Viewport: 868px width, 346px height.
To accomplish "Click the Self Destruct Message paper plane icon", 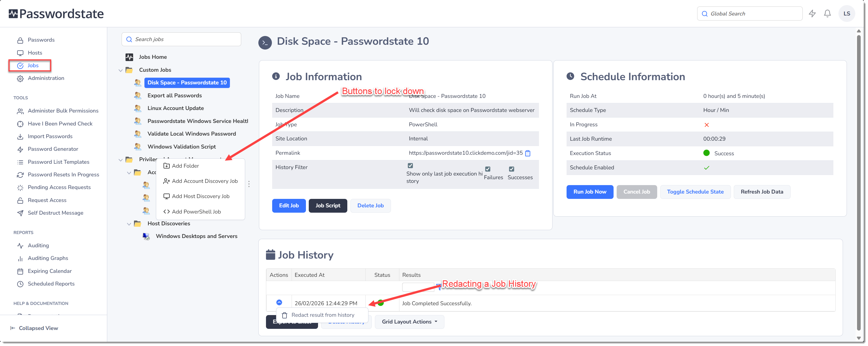I will pos(20,213).
